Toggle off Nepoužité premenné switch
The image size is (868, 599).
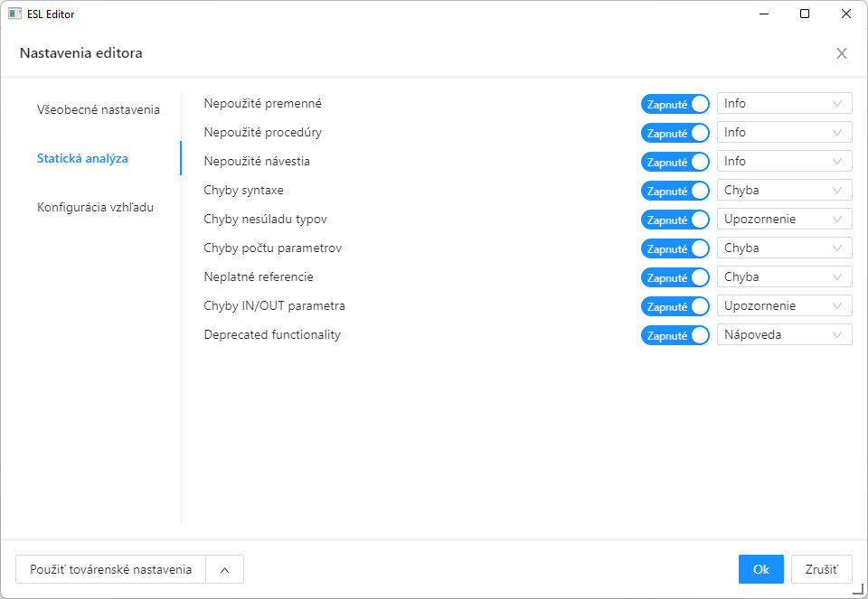click(x=675, y=104)
